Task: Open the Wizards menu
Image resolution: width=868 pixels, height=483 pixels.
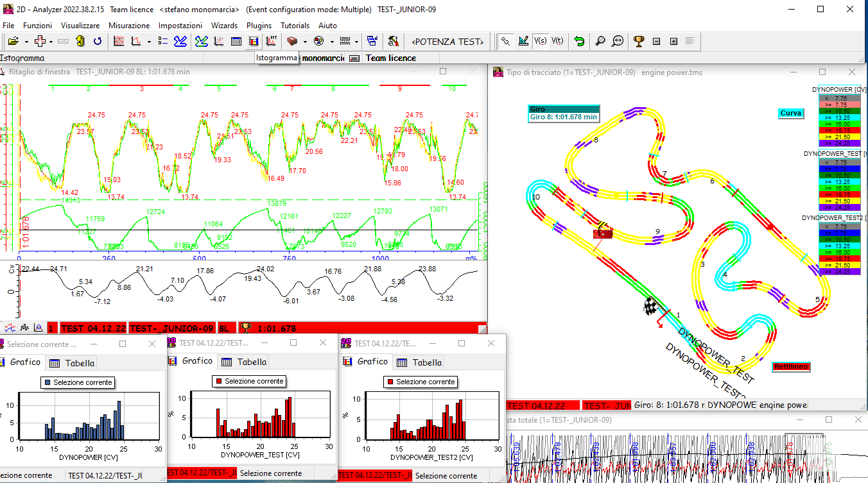Action: point(224,26)
